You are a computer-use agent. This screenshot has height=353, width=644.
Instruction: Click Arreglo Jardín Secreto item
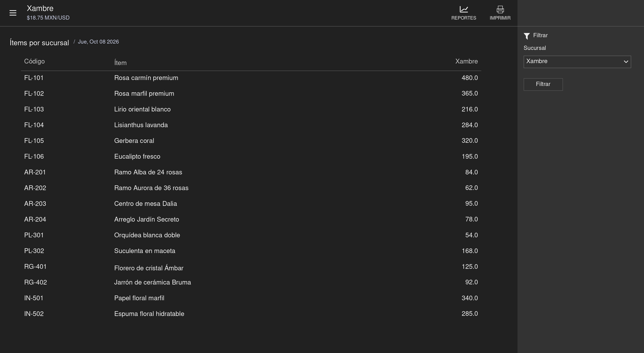coord(146,219)
